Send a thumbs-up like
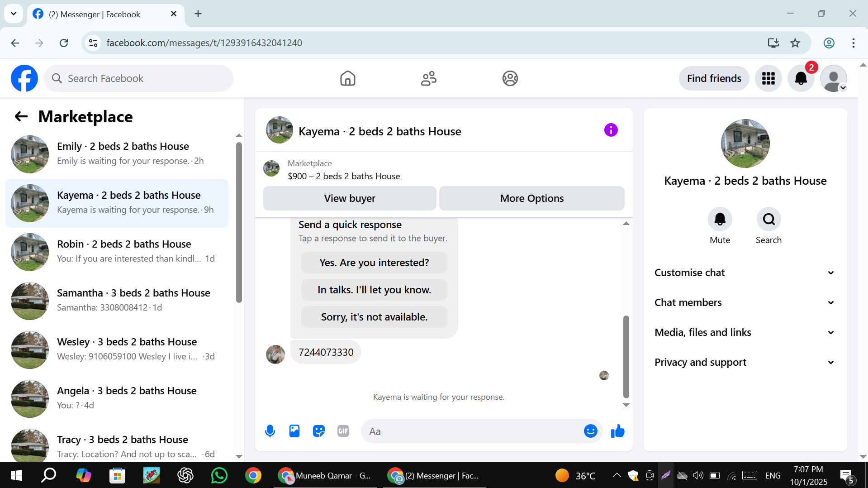 tap(617, 431)
